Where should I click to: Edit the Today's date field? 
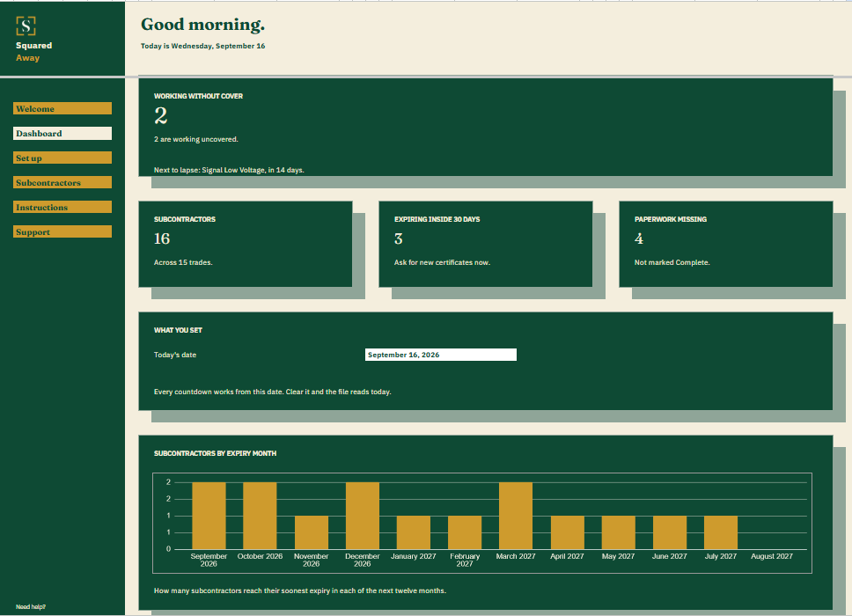[441, 355]
